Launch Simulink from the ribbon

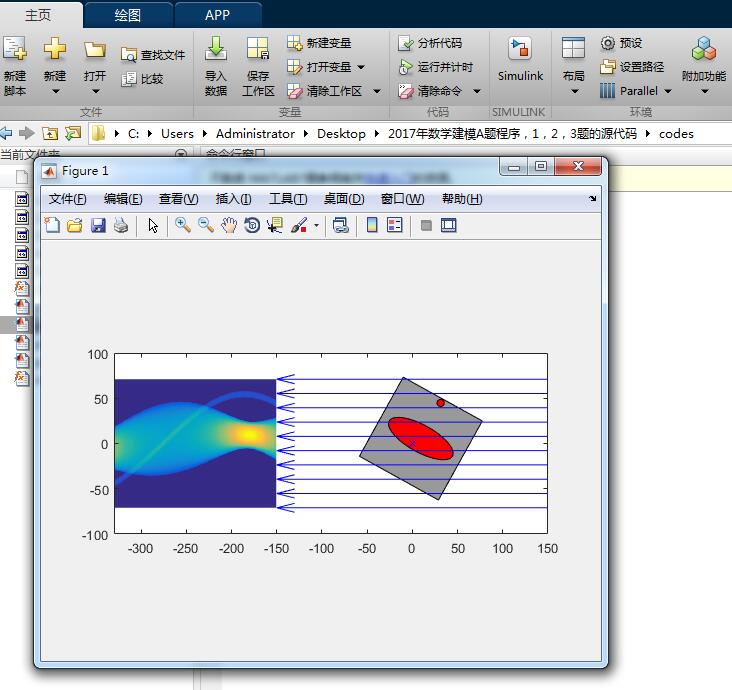520,59
